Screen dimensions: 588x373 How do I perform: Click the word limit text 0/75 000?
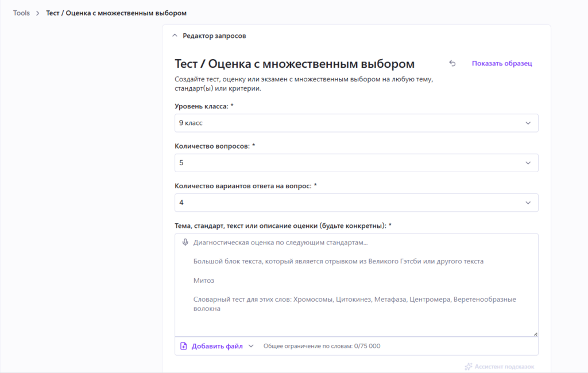pos(367,346)
